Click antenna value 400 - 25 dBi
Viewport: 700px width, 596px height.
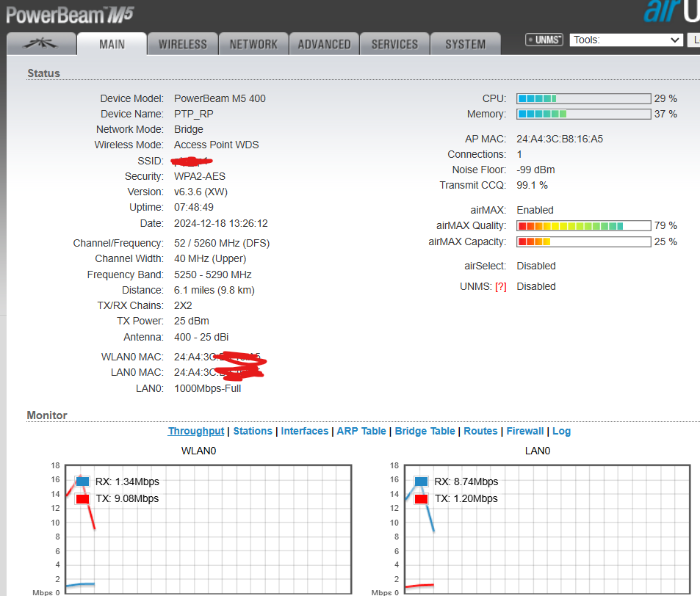[201, 337]
